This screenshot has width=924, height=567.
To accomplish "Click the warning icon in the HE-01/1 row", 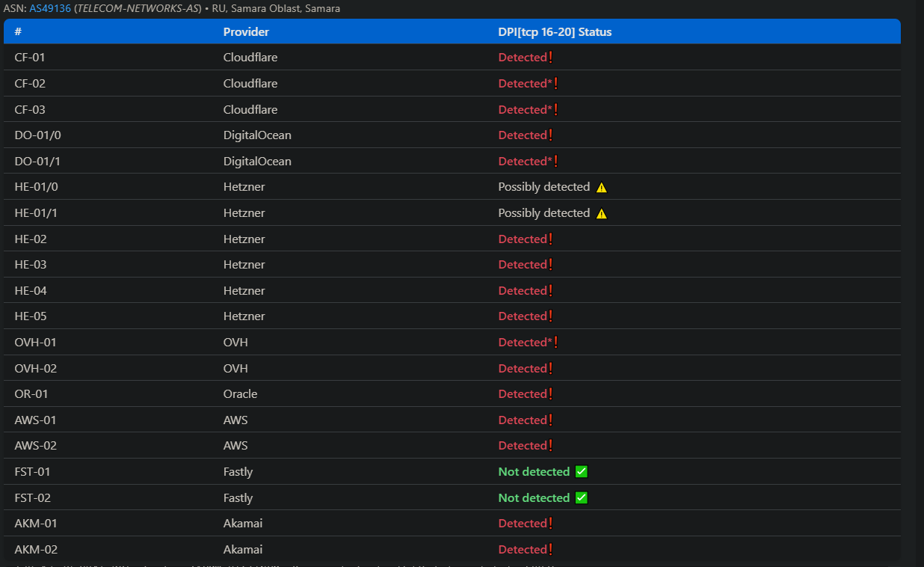I will tap(602, 214).
